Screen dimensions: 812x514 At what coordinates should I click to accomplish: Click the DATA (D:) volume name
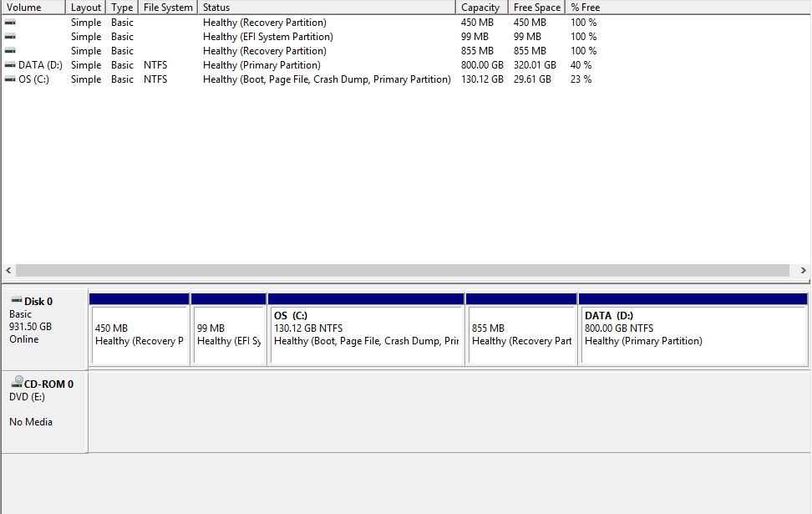tap(40, 64)
